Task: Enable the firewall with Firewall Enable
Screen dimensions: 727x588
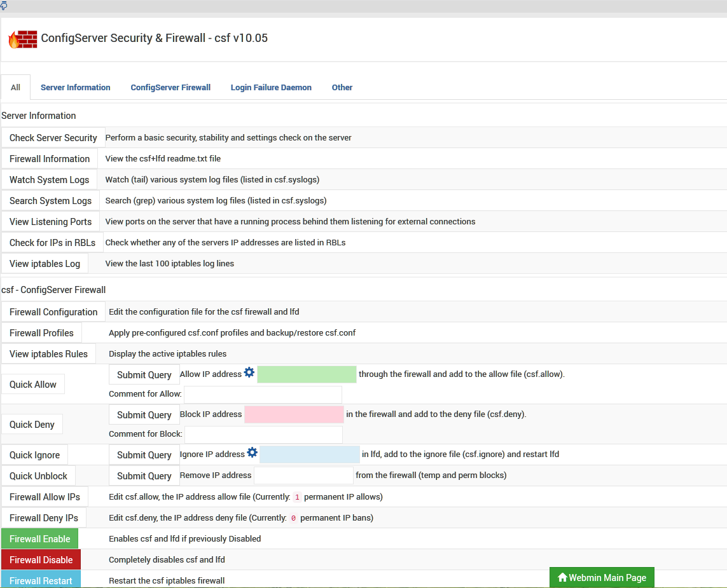Action: (39, 538)
